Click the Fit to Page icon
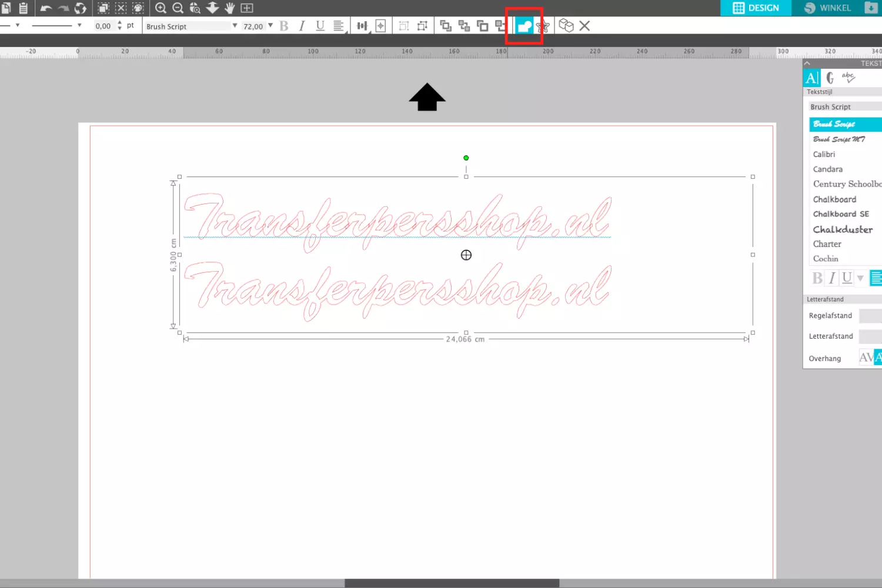882x588 pixels. pyautogui.click(x=247, y=8)
